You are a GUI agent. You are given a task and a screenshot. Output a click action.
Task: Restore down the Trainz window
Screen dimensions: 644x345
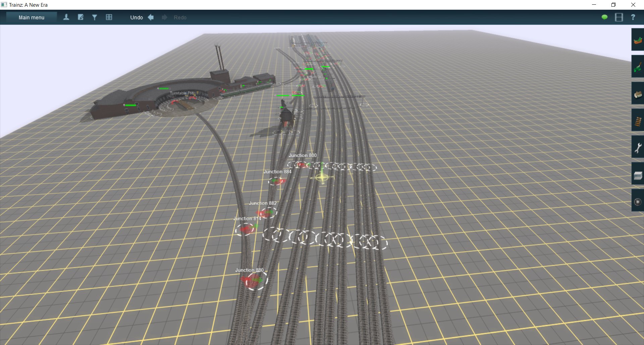click(613, 5)
